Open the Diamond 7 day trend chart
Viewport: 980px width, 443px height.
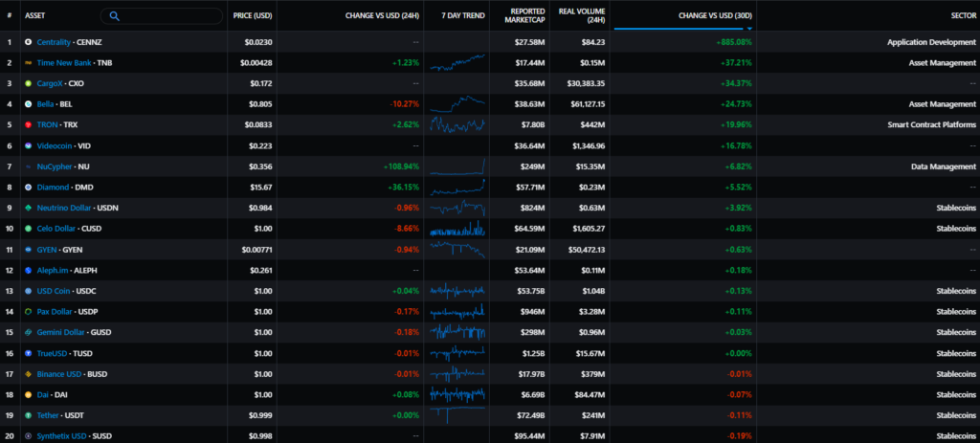pos(457,187)
